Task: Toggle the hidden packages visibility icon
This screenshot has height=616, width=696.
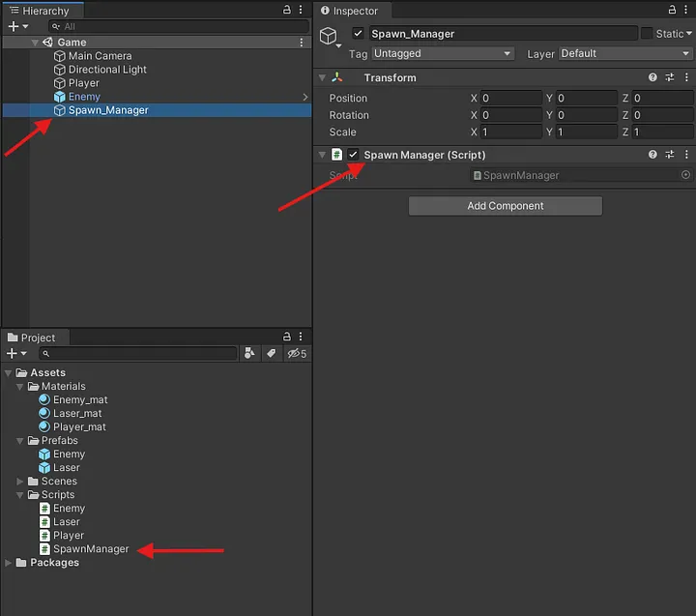Action: [x=296, y=354]
